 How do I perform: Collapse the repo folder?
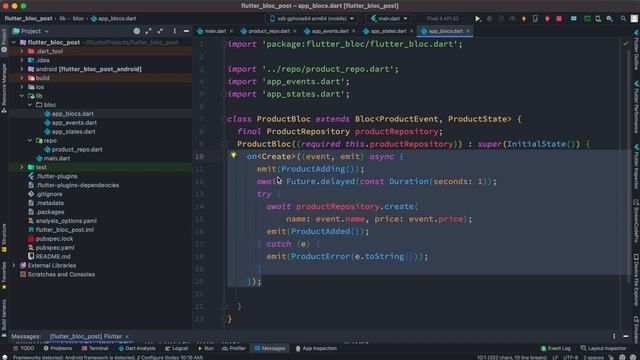[30, 140]
